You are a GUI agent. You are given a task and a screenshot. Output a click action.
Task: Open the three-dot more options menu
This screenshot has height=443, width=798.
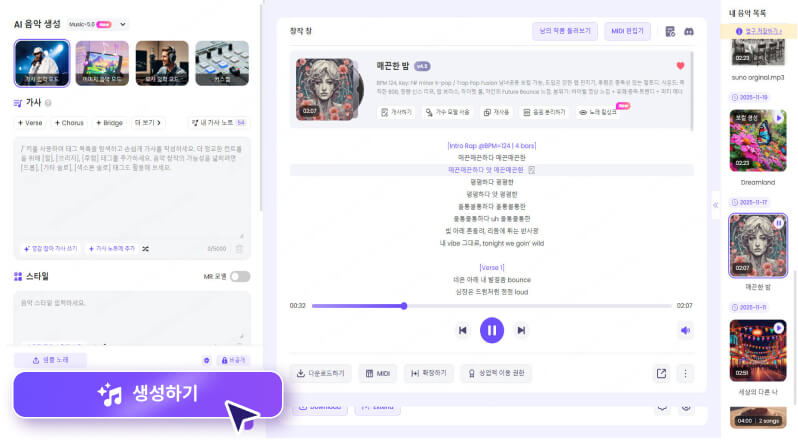(685, 373)
